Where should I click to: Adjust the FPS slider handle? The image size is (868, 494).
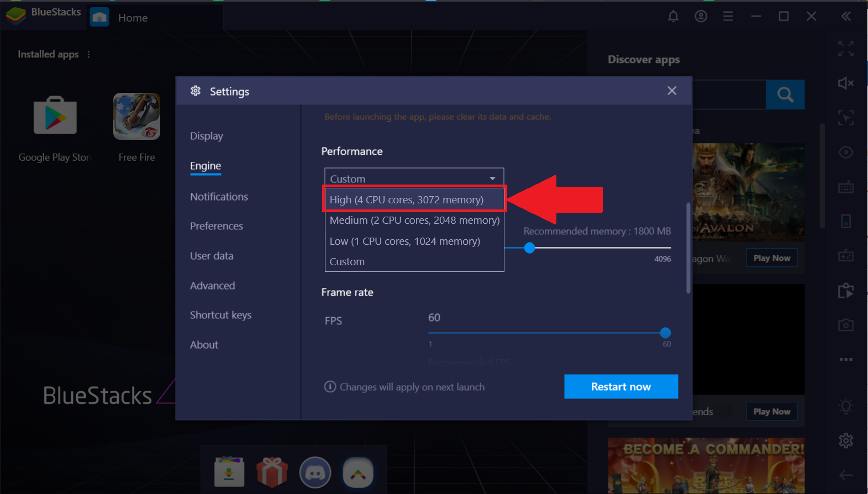tap(665, 333)
